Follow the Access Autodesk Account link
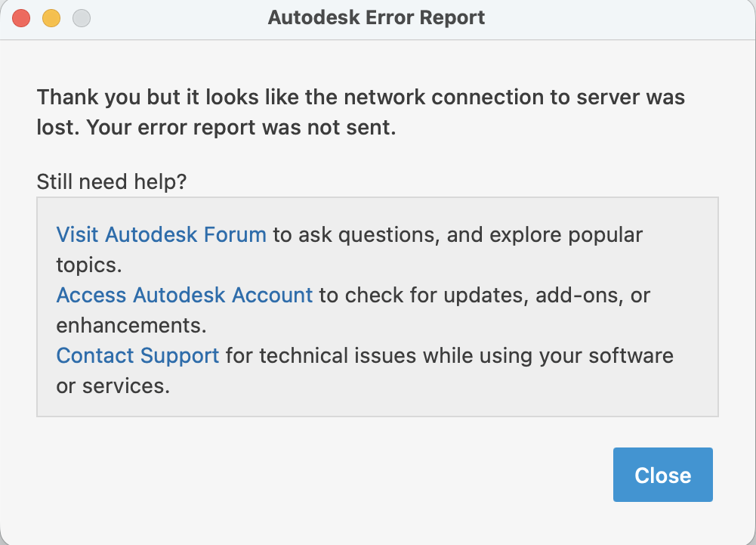The height and width of the screenshot is (545, 756). [184, 295]
